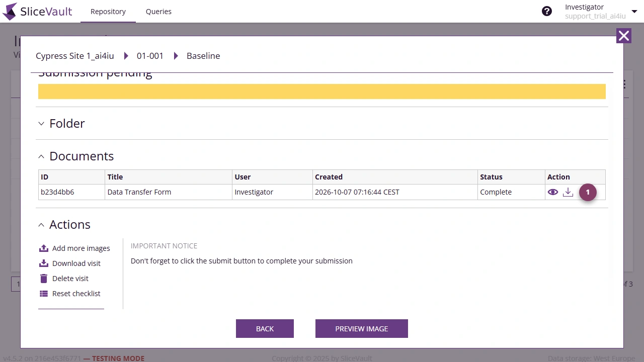Click the Add more images upload icon
The image size is (644, 362).
coord(44,248)
